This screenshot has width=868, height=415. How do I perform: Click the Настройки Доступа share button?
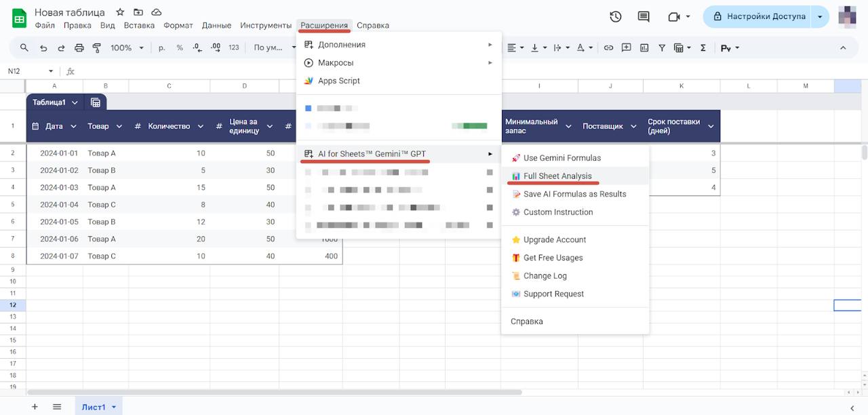point(757,16)
